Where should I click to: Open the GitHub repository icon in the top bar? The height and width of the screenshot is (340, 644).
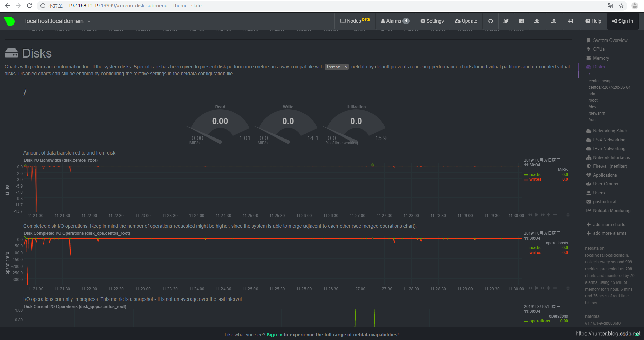coord(491,21)
